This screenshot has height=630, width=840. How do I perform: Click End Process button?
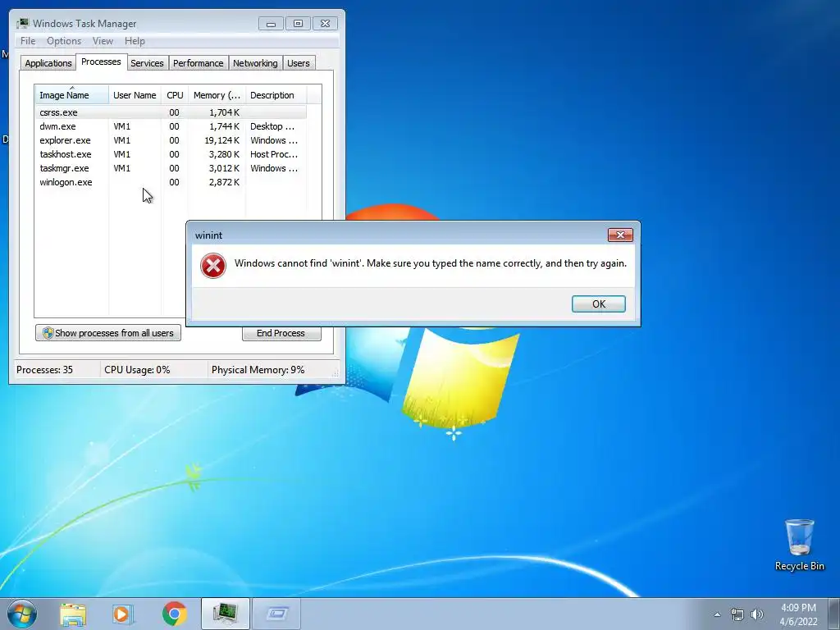[x=281, y=333]
